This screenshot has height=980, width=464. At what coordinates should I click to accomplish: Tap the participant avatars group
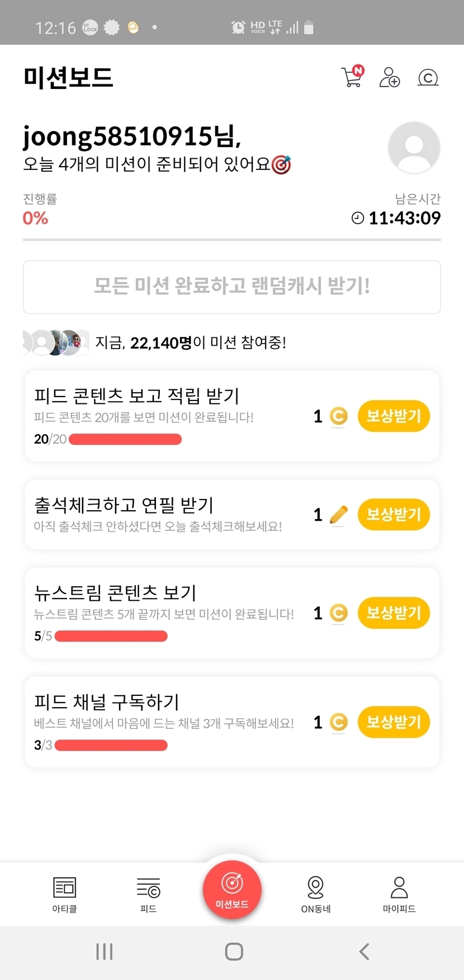click(56, 342)
